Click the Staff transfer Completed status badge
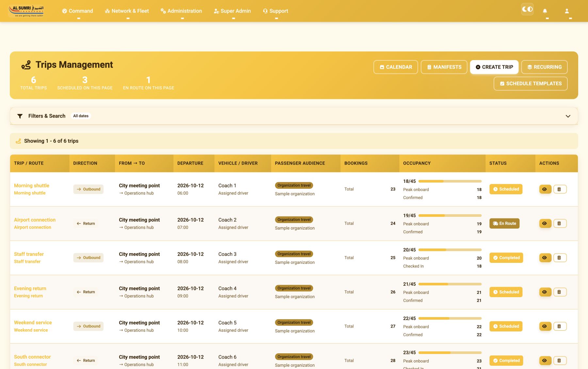The image size is (588, 369). (x=506, y=258)
